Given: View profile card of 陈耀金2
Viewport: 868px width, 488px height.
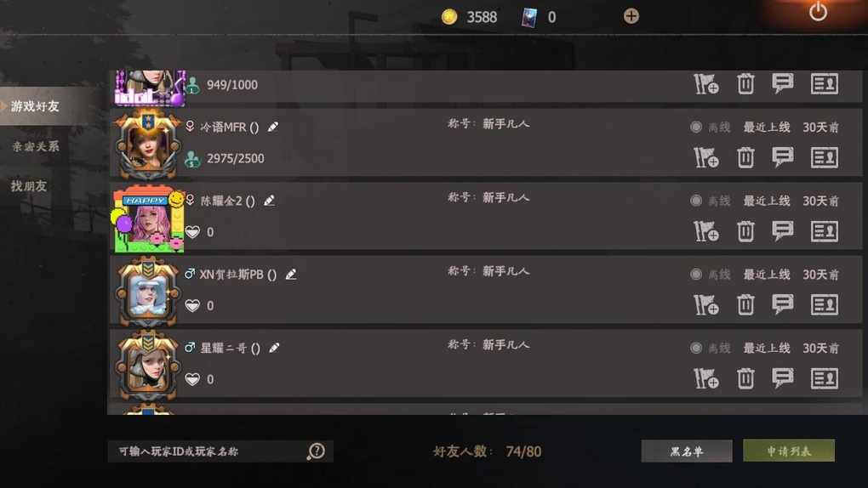Looking at the screenshot, I should point(825,231).
